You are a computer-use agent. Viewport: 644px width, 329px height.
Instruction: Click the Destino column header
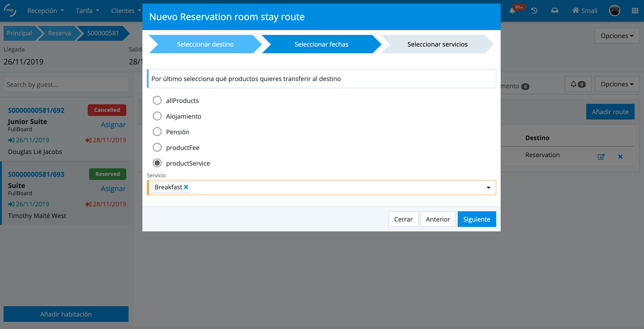click(x=537, y=138)
